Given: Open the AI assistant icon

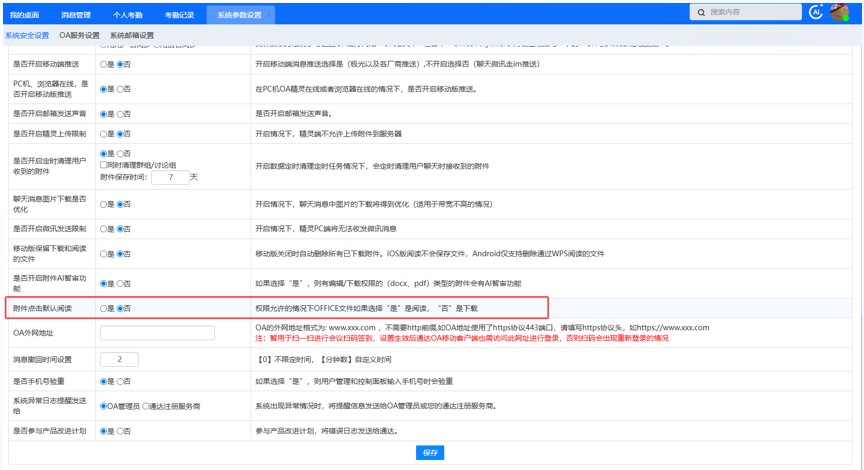Looking at the screenshot, I should (815, 12).
